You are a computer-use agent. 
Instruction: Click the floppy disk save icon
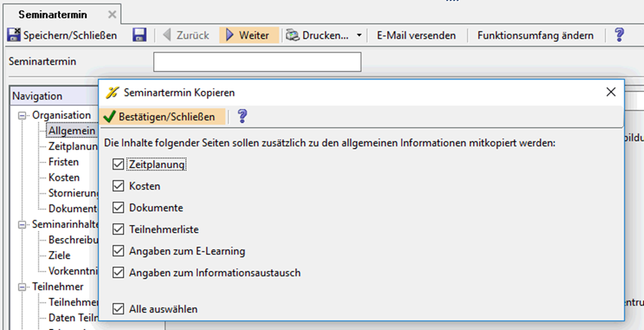tap(139, 35)
